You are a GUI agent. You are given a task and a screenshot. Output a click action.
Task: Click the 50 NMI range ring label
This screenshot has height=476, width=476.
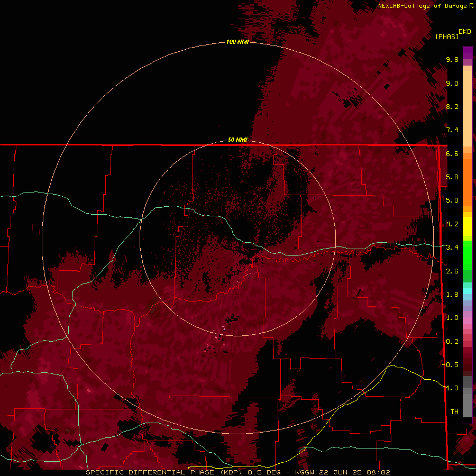click(x=237, y=140)
